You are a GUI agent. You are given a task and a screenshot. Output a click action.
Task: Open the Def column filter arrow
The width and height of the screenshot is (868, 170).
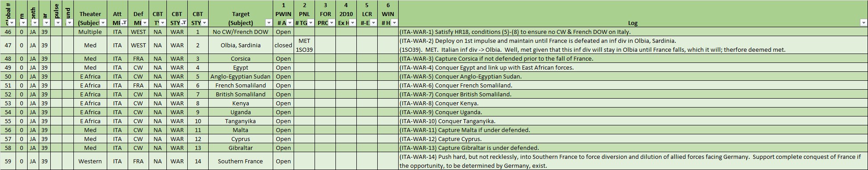point(145,23)
